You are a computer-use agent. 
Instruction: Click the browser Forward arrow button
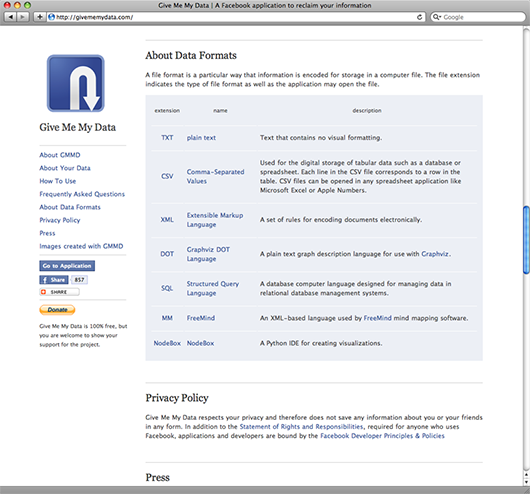tap(22, 17)
